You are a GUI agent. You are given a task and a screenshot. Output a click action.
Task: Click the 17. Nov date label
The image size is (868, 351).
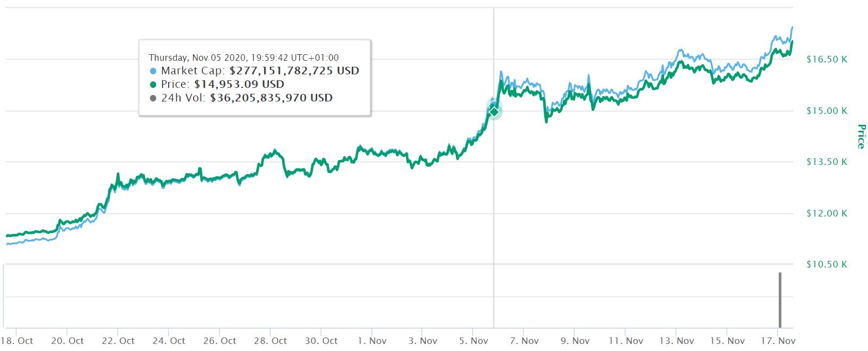[778, 341]
